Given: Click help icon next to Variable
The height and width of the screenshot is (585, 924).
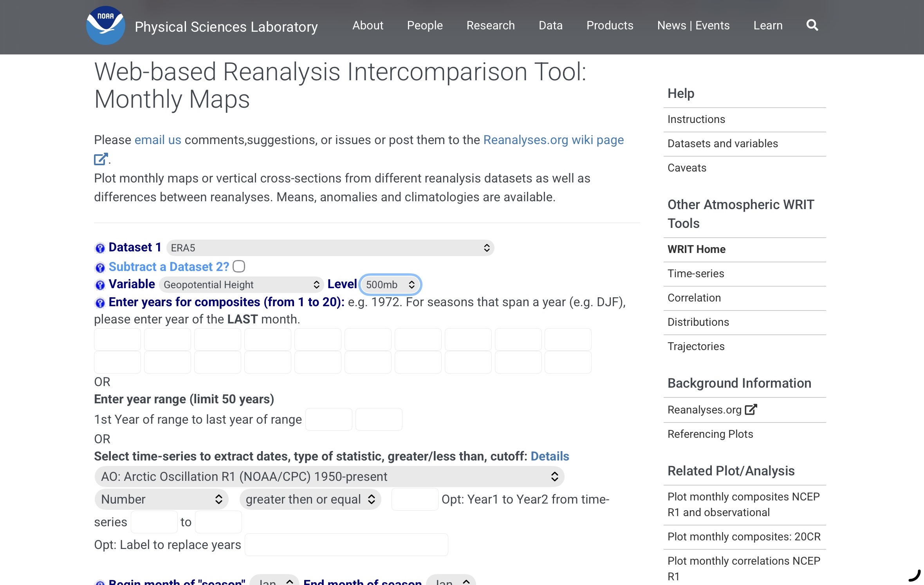Looking at the screenshot, I should [100, 285].
